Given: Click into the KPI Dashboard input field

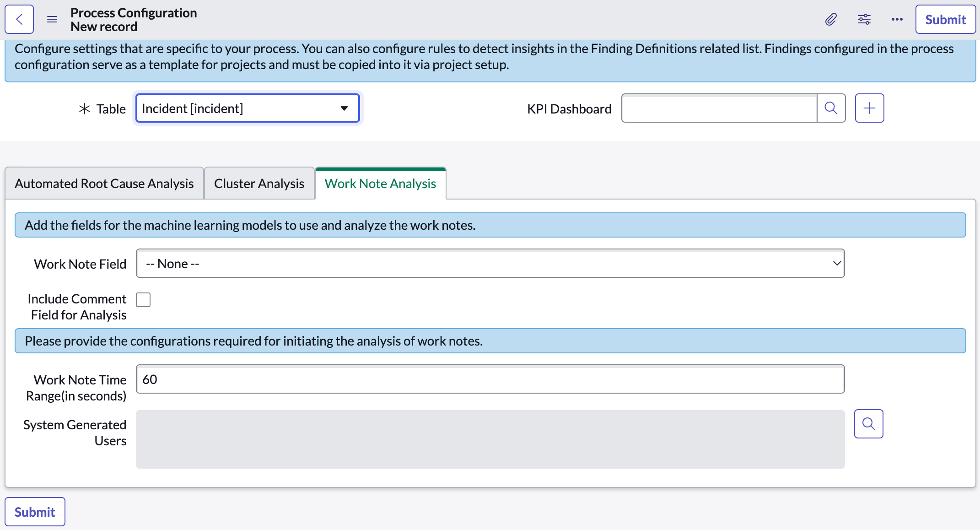Looking at the screenshot, I should coord(719,108).
